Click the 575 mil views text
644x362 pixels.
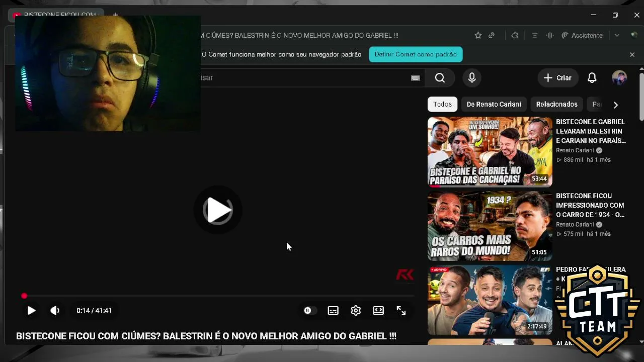click(573, 234)
